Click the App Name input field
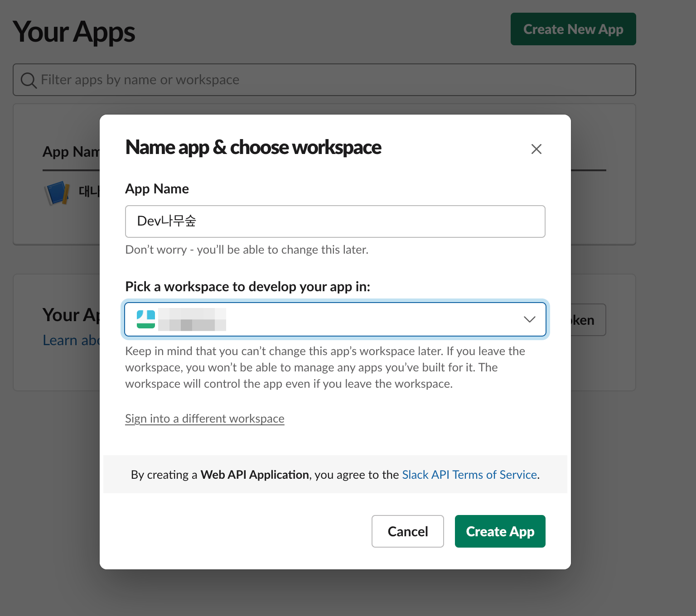Screen dimensions: 696x616 (335, 221)
